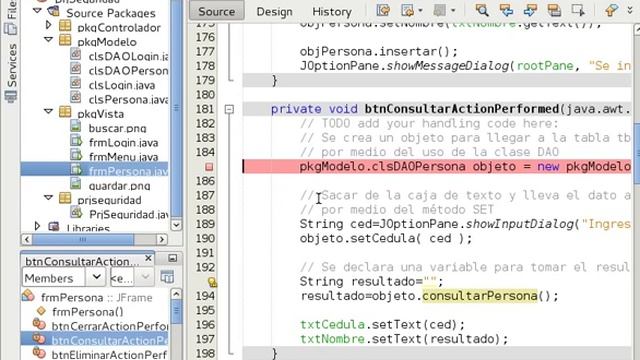Click Find Next Occurrence arrow icon
640x360 pixels.
pos(530,11)
